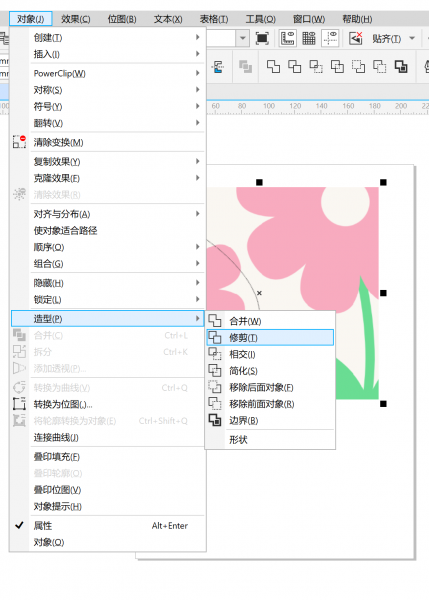The height and width of the screenshot is (600, 429).
Task: Choose 清除变换(M) menu entry
Action: click(x=108, y=142)
